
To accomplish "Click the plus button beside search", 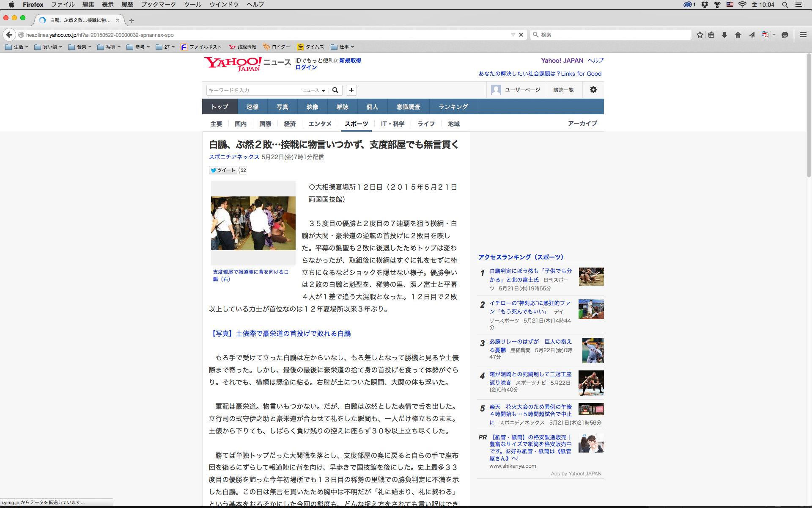I will pos(351,90).
